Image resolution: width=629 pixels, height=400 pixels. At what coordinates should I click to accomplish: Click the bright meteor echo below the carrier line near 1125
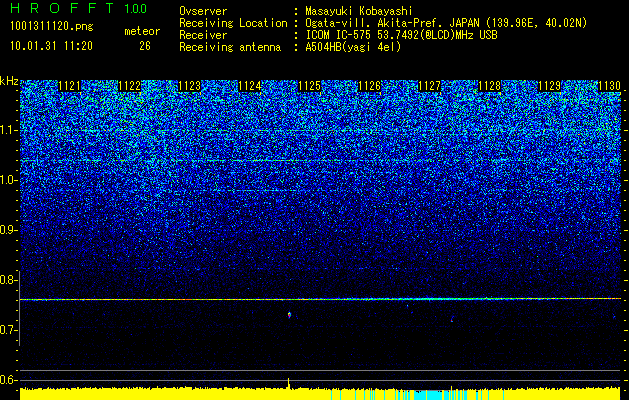click(x=289, y=315)
